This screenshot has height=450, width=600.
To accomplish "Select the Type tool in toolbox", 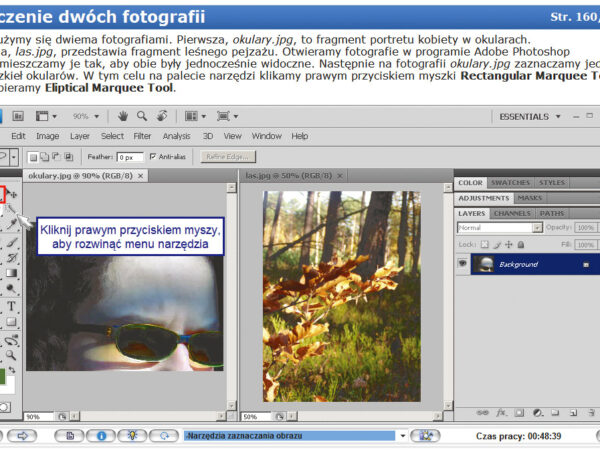I will pyautogui.click(x=11, y=306).
